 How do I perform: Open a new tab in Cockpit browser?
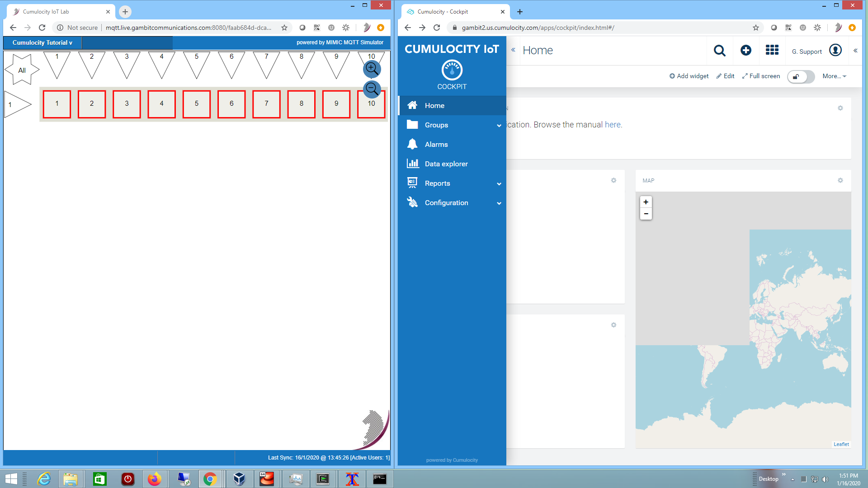pos(520,12)
